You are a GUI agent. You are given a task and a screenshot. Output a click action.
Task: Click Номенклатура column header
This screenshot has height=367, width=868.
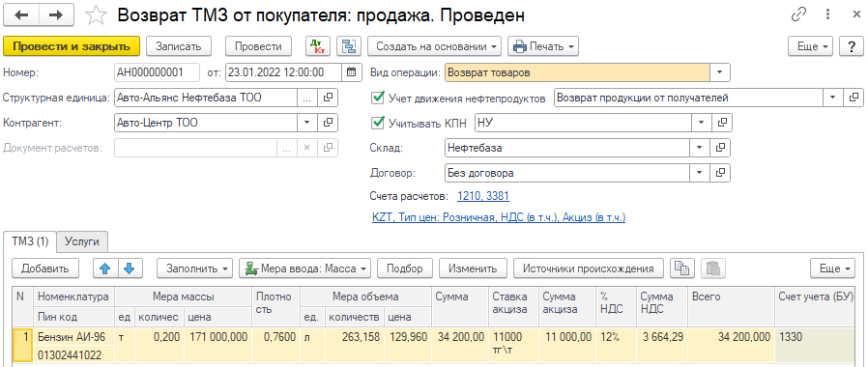coord(74,296)
